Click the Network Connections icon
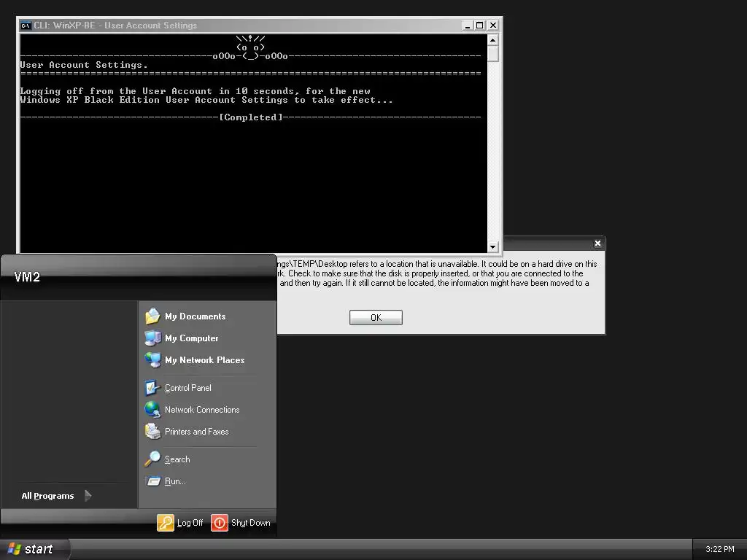The width and height of the screenshot is (747, 560). (152, 410)
